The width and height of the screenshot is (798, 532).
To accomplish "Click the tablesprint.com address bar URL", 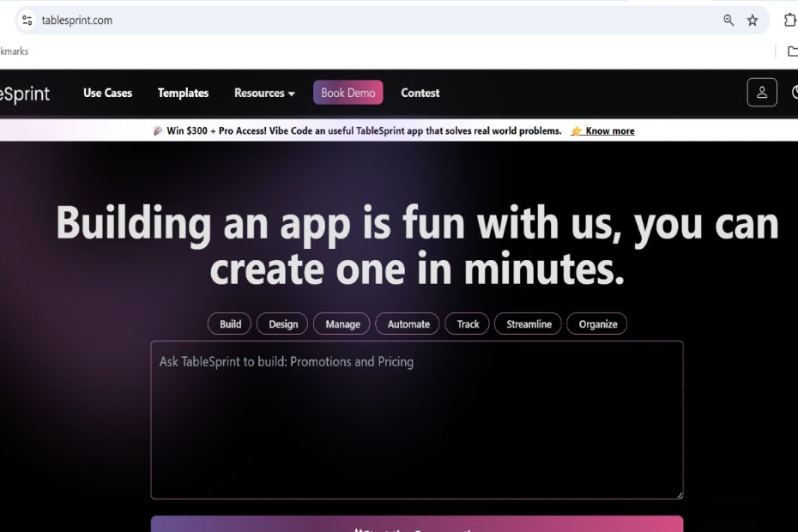I will tap(77, 21).
